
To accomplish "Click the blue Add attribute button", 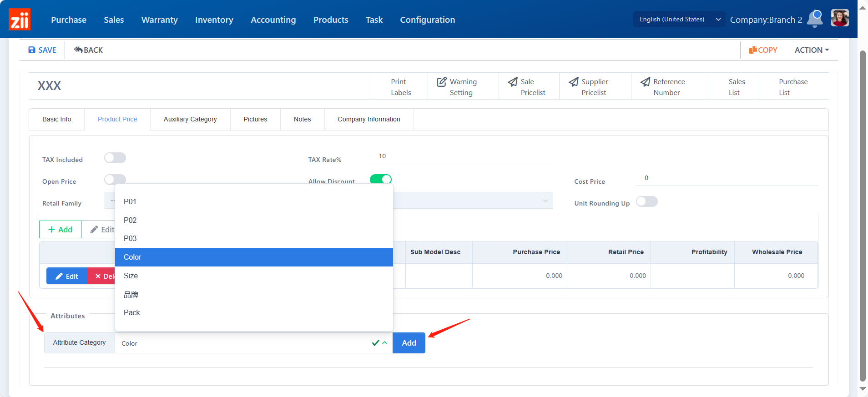I will point(409,343).
